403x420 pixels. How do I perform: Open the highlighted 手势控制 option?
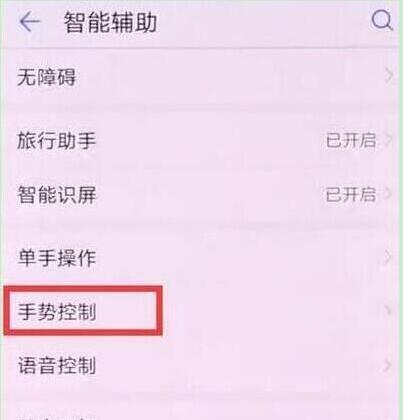(x=201, y=311)
